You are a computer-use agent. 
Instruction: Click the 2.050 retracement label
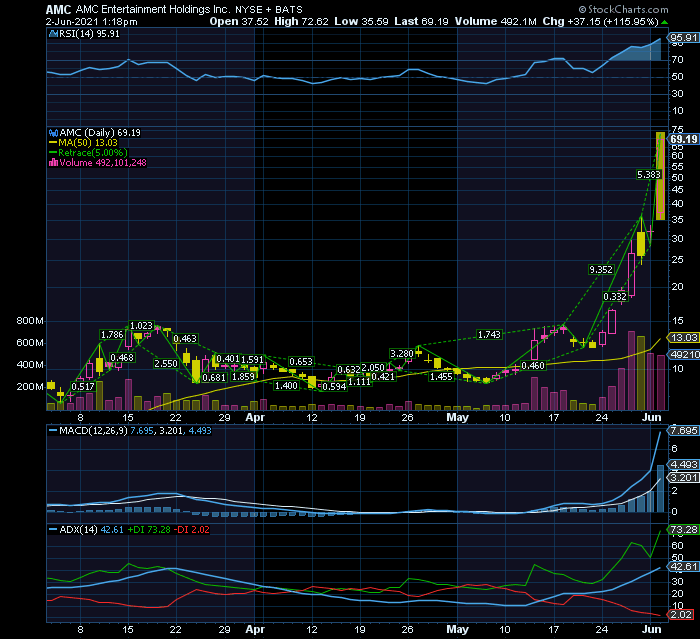(x=373, y=368)
